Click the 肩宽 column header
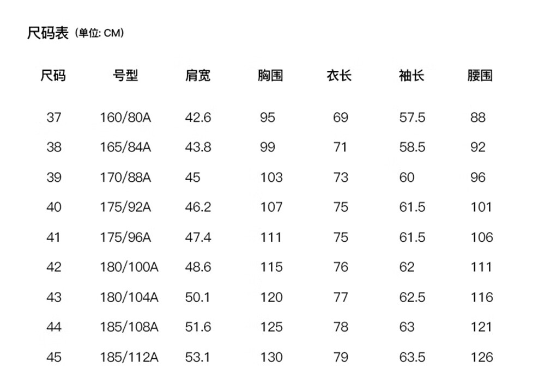545x392 pixels. click(x=198, y=76)
